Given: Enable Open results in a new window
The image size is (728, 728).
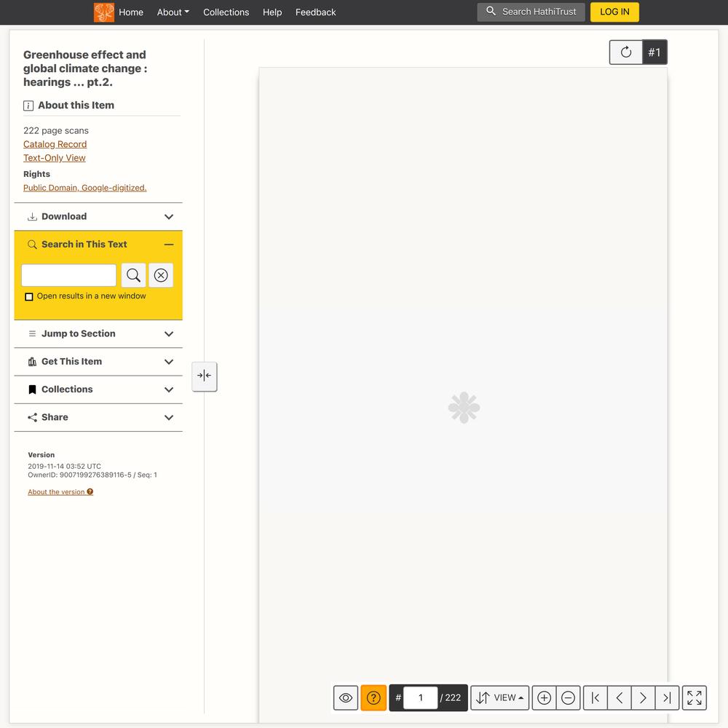Looking at the screenshot, I should coord(29,297).
